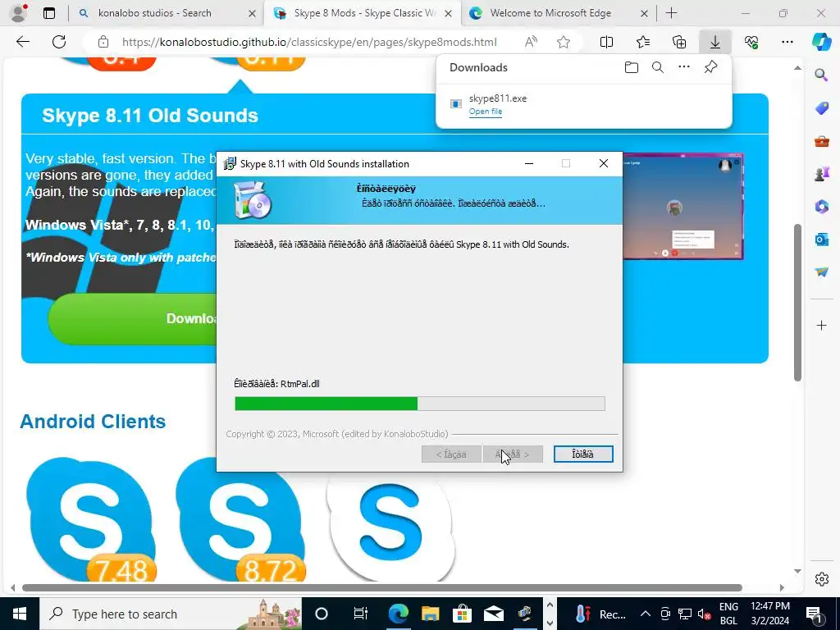
Task: Open more options in Downloads panel
Action: point(684,67)
